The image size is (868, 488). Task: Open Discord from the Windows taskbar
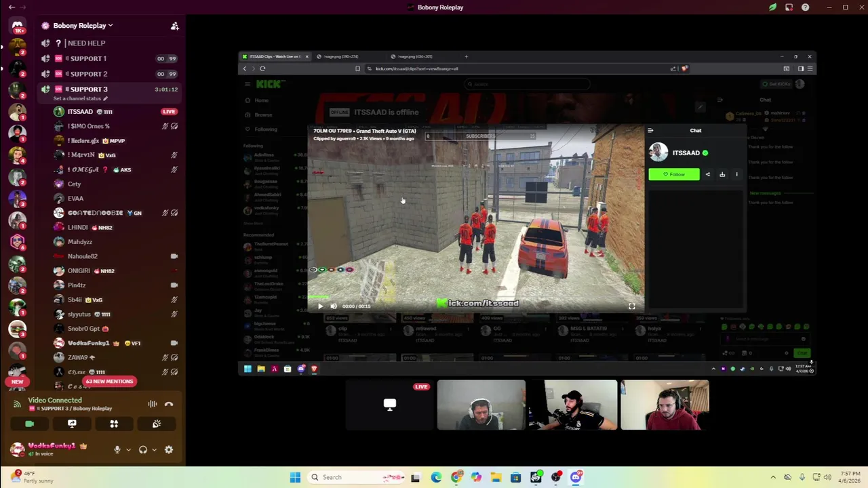(x=576, y=477)
